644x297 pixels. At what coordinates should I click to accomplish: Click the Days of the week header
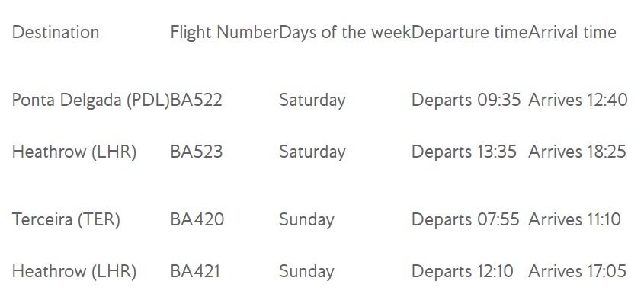point(345,32)
